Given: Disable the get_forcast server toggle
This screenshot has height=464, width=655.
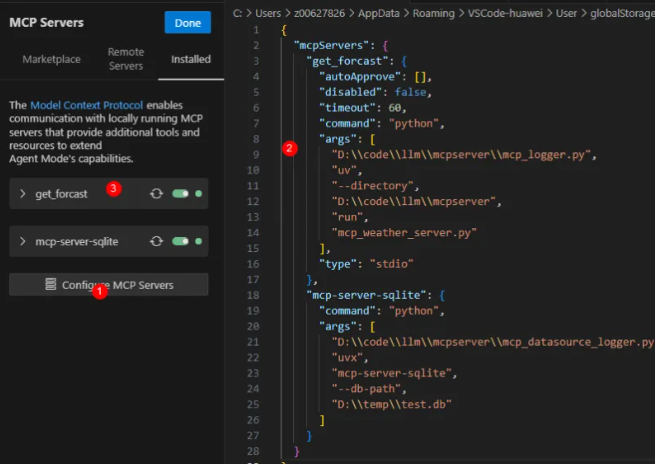Looking at the screenshot, I should click(x=180, y=194).
